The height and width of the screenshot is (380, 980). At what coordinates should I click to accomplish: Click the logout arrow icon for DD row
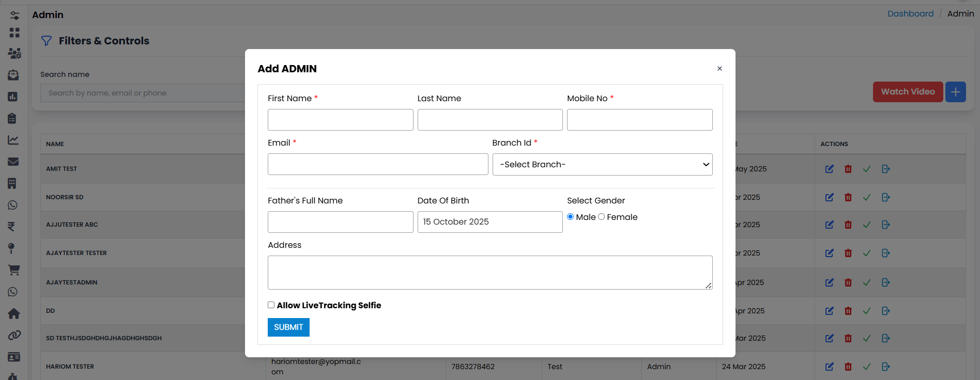click(885, 311)
